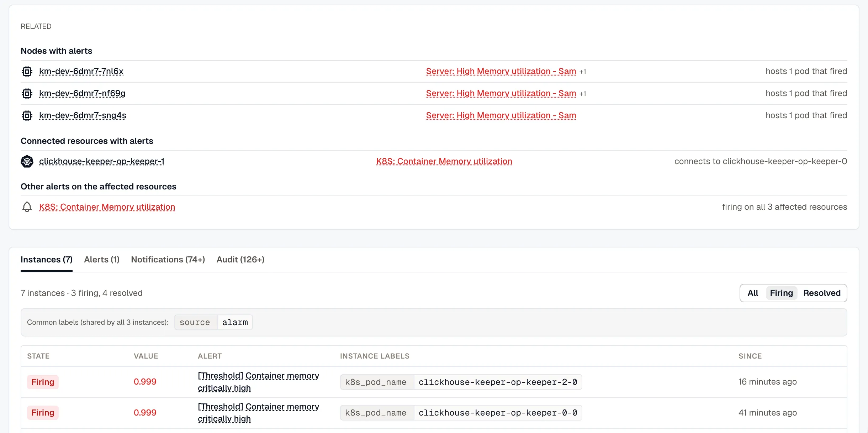Select the All instances filter
Viewport: 868px width, 433px height.
pyautogui.click(x=753, y=293)
